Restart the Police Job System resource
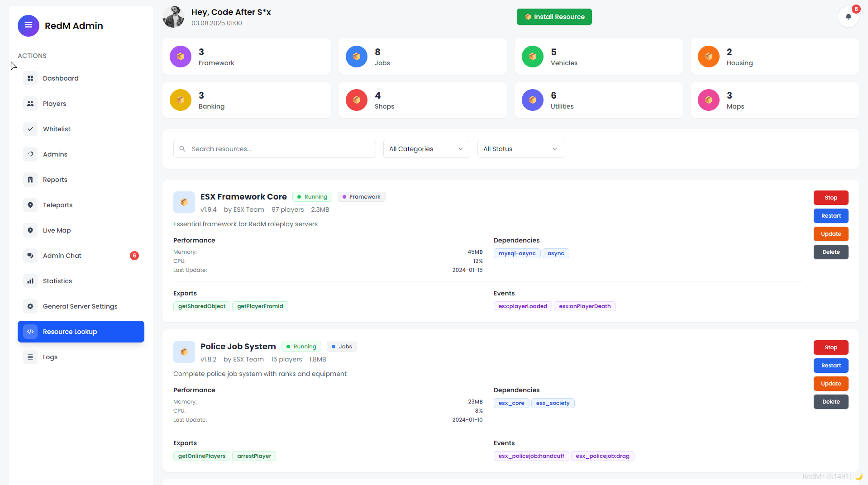Image resolution: width=868 pixels, height=485 pixels. point(830,366)
